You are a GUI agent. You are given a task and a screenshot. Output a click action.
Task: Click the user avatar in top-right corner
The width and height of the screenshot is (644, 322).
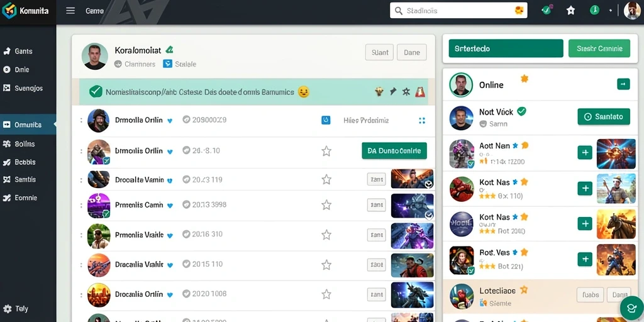631,11
